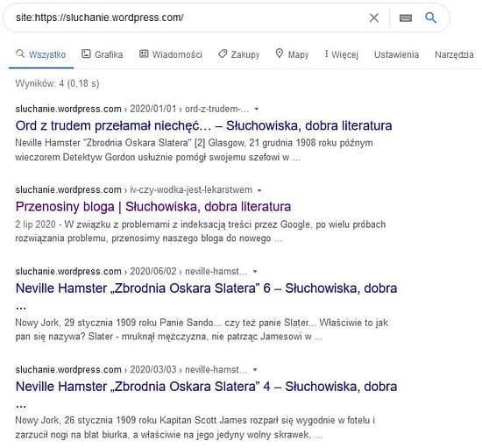Open the Zakupy tab
Image resolution: width=482 pixels, height=448 pixels.
click(x=239, y=54)
